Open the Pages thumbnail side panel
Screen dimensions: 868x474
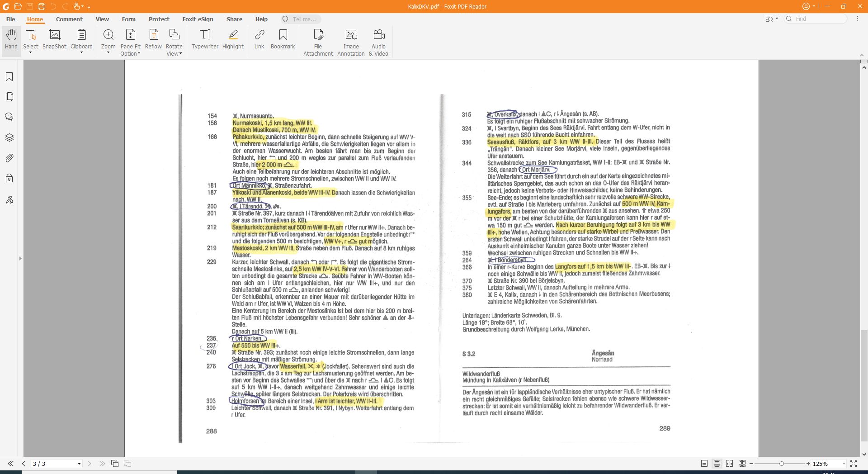(x=9, y=97)
